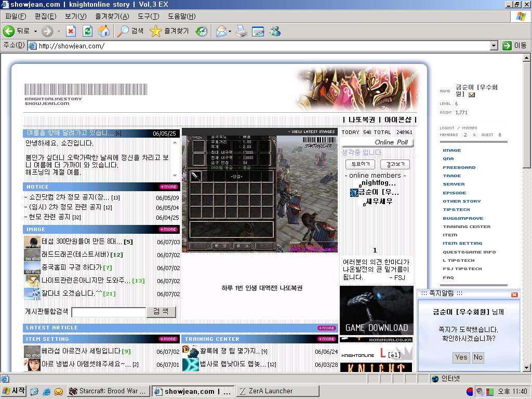Screen dimensions: 532x399
Task: Close the 쪽지알림 popup with red X
Action: (514, 295)
